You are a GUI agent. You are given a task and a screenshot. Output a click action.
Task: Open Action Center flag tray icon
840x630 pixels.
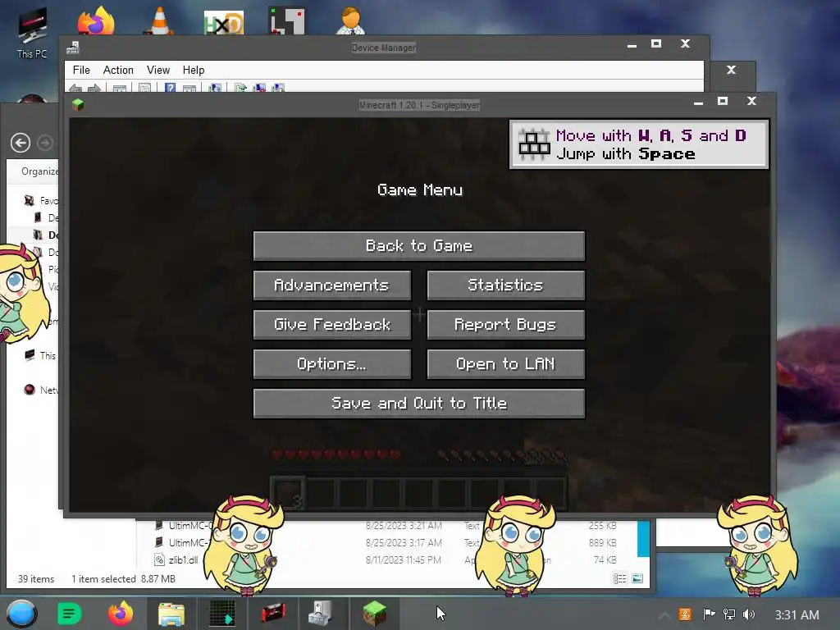(709, 614)
